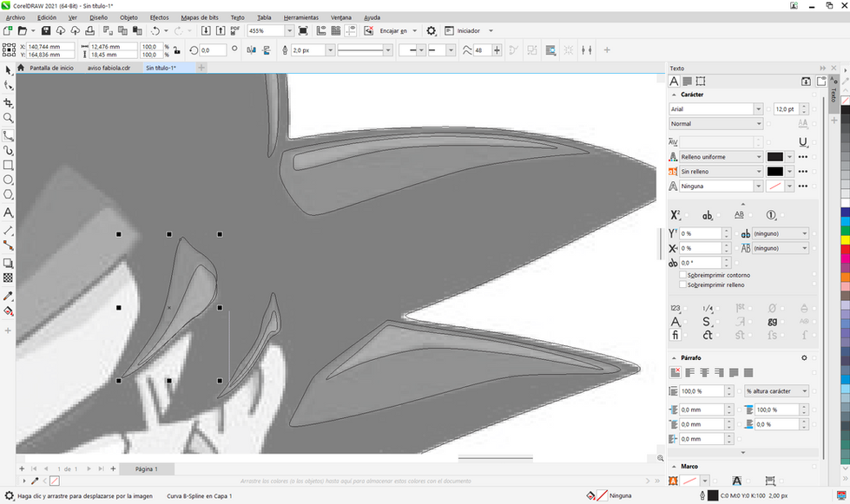
Task: Pick the red swatch in the color palette
Action: click(x=845, y=249)
